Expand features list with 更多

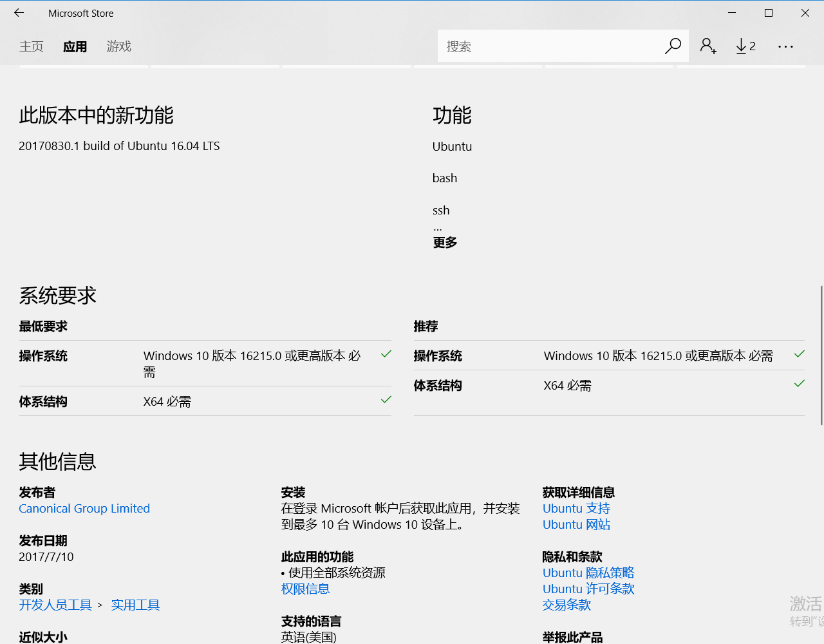[x=445, y=242]
